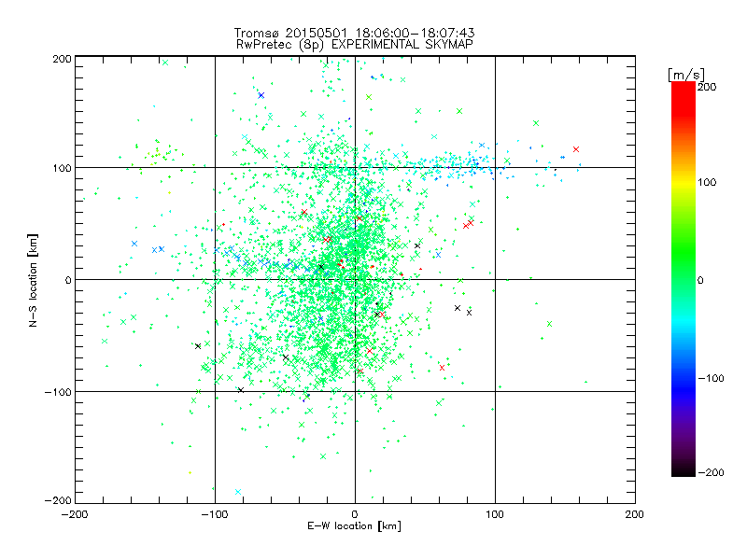Click the x-axis tick label -100
Image resolution: width=747 pixels, height=560 pixels.
click(x=215, y=514)
